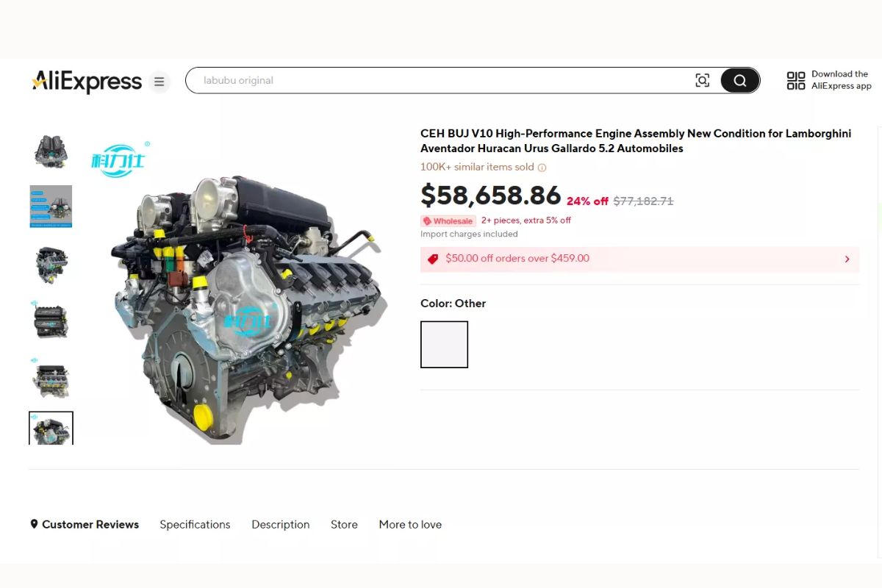
Task: Click the search input field
Action: [441, 81]
